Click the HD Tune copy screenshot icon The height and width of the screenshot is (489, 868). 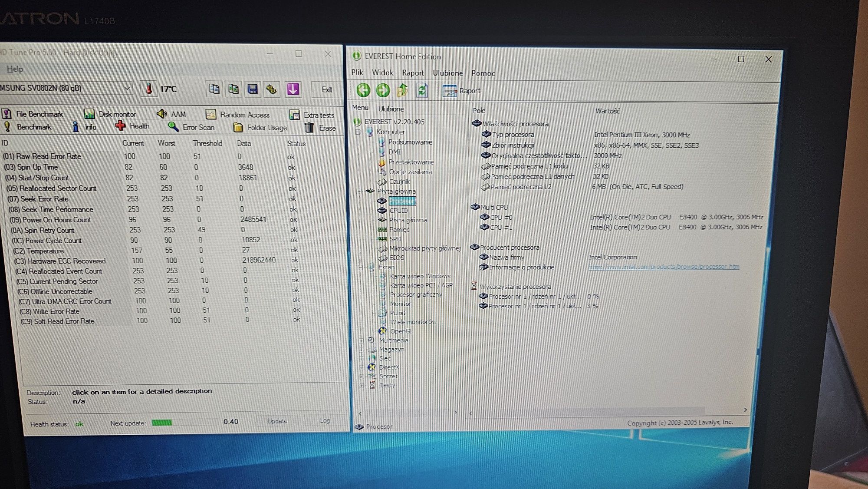point(233,89)
